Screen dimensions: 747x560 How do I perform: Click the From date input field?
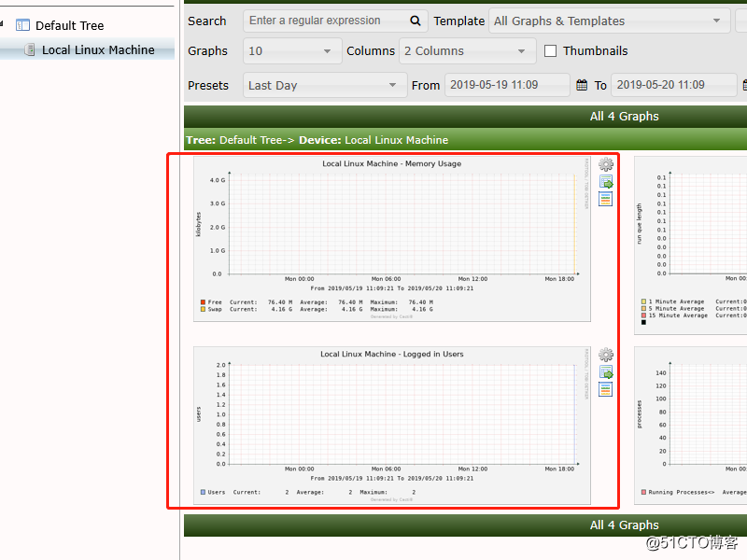click(507, 85)
